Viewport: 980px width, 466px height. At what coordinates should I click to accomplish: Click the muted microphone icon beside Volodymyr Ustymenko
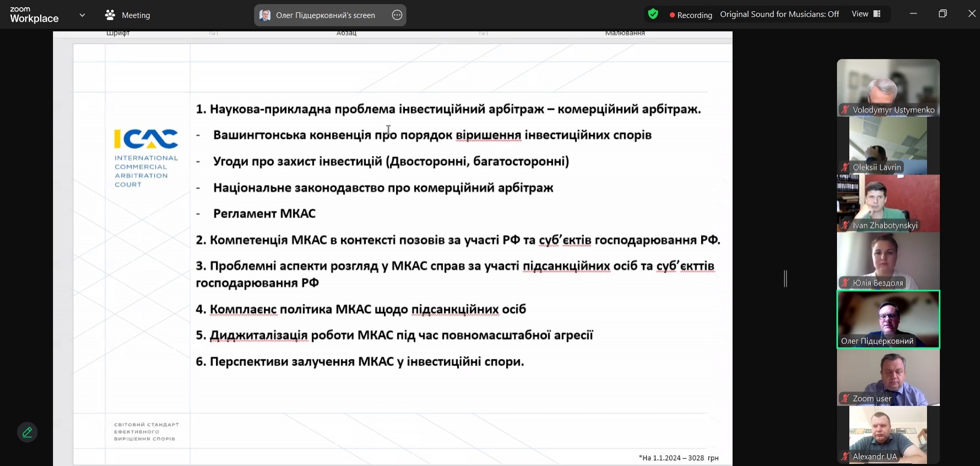point(845,110)
